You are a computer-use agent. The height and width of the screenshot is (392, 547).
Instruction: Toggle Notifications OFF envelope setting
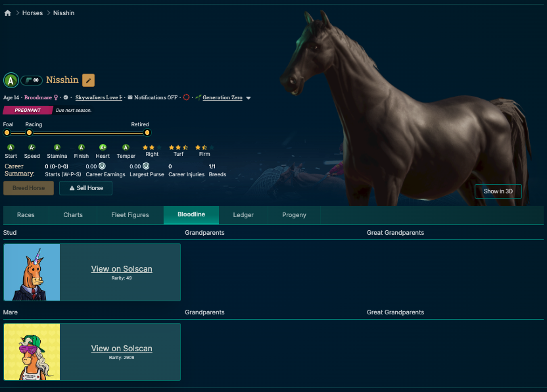point(153,97)
